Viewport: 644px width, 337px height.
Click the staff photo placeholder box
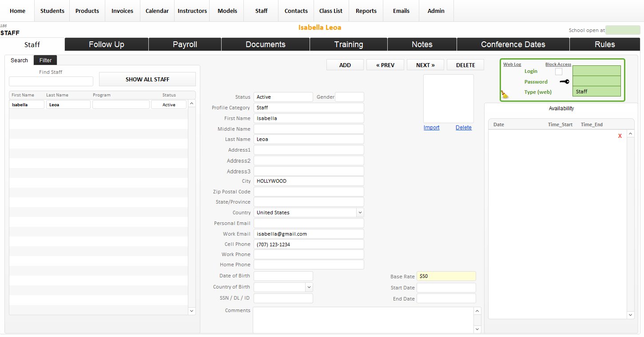449,99
